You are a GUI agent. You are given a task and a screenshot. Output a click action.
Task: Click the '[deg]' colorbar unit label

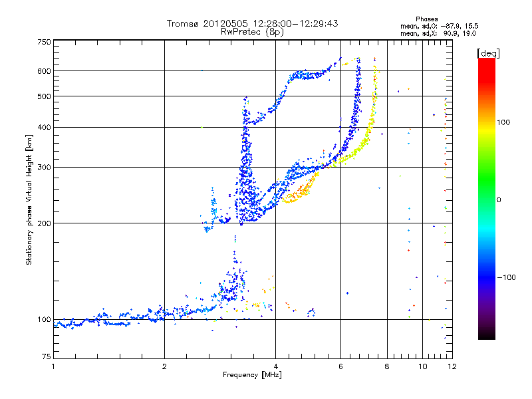[x=488, y=53]
